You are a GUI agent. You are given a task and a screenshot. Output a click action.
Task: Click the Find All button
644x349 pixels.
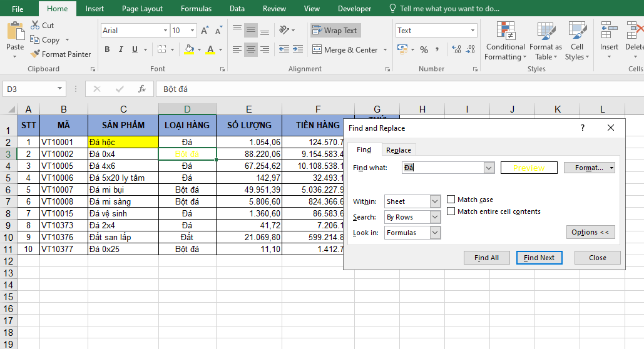[486, 258]
